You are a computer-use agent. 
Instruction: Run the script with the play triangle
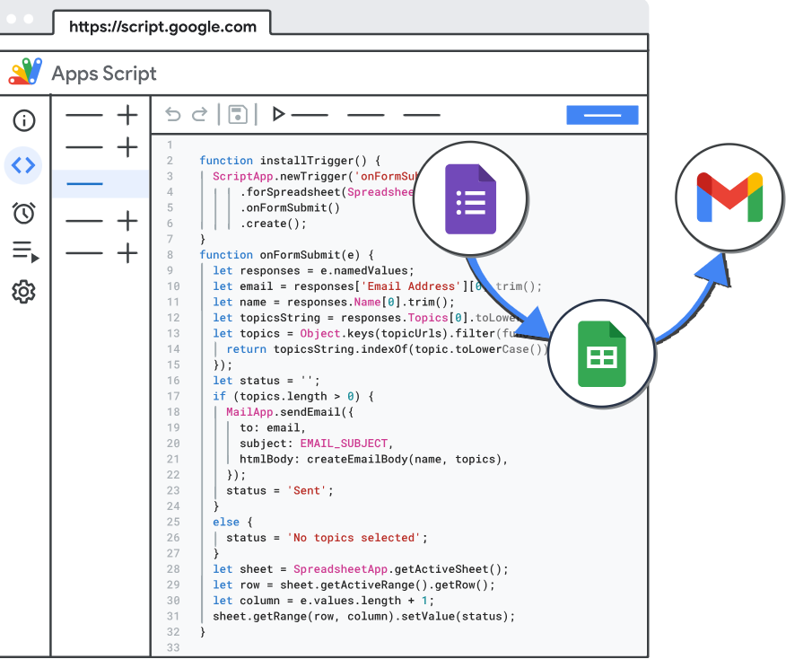279,114
